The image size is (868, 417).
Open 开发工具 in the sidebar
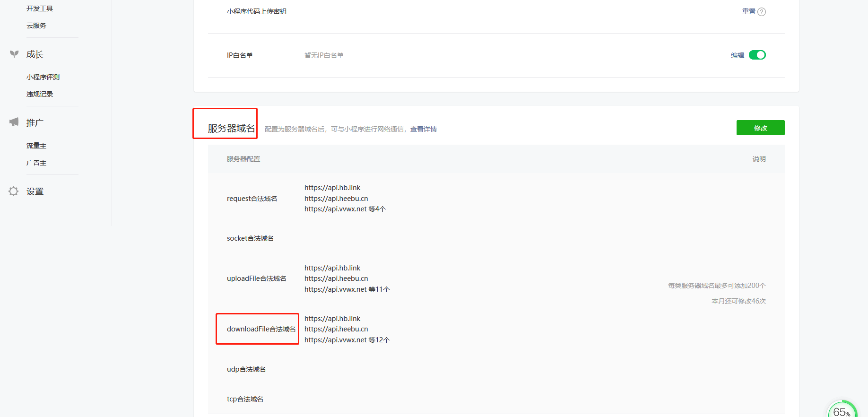click(x=40, y=9)
